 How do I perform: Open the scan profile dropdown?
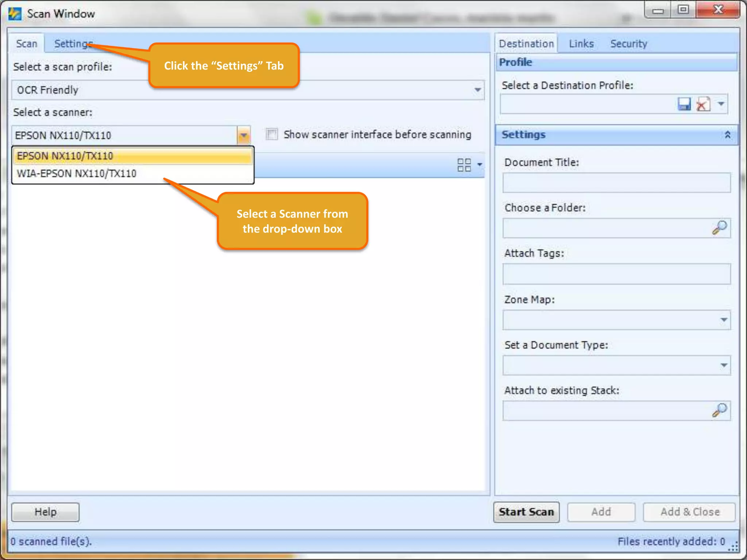(477, 90)
